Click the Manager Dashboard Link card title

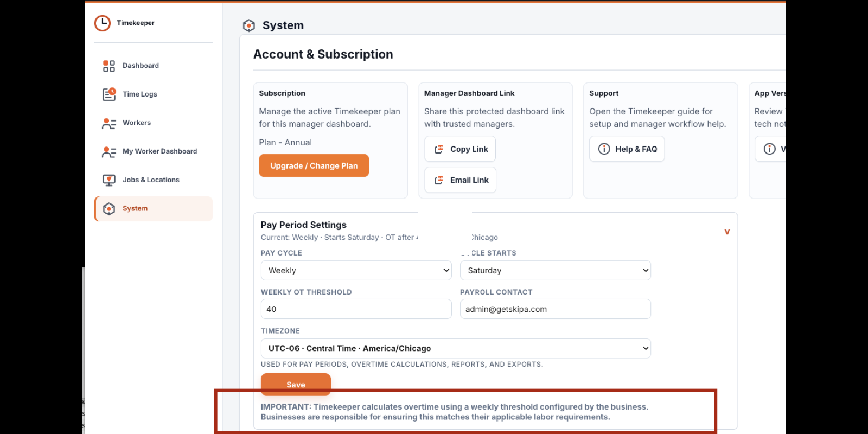click(469, 93)
